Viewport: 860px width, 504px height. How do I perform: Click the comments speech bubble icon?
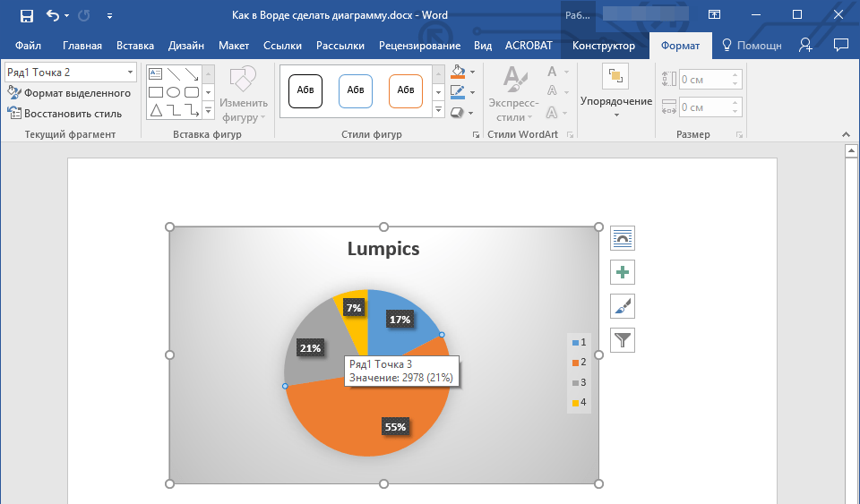pos(840,45)
